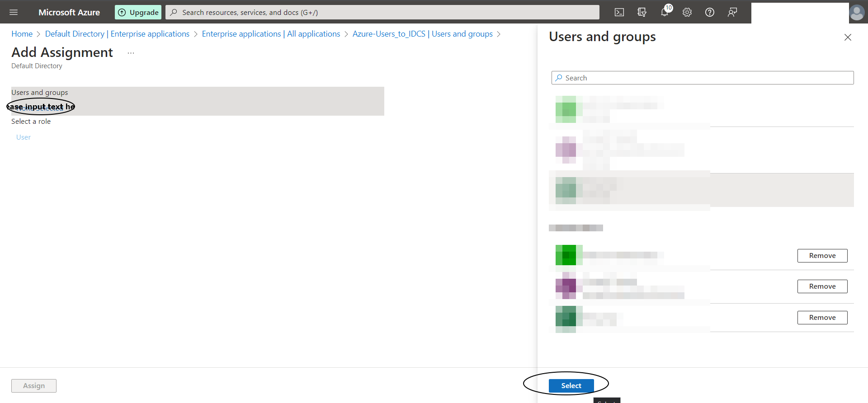Open the Feedback icon
The height and width of the screenshot is (403, 868).
tap(732, 12)
